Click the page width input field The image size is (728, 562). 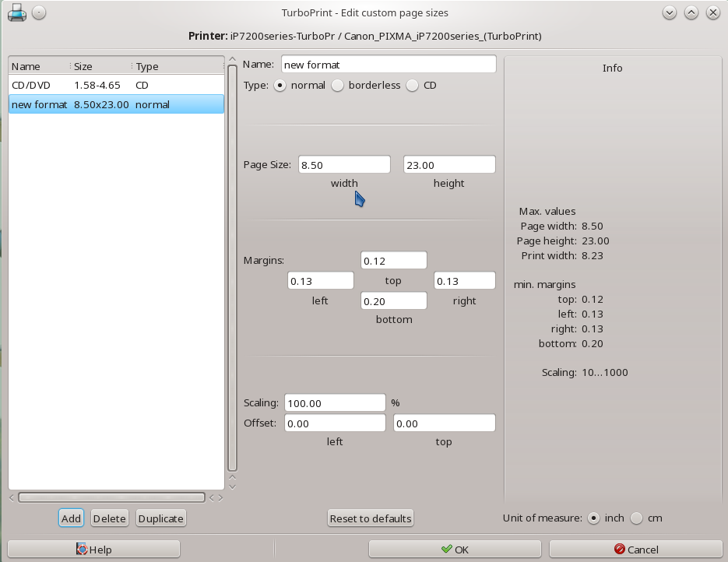pos(344,165)
